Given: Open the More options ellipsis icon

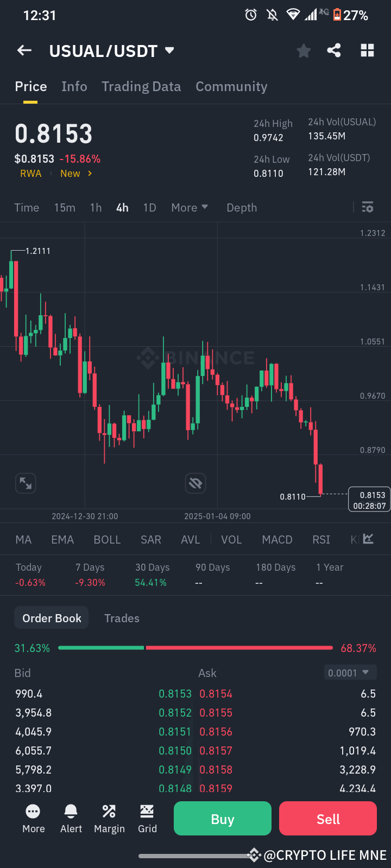Looking at the screenshot, I should click(x=33, y=818).
